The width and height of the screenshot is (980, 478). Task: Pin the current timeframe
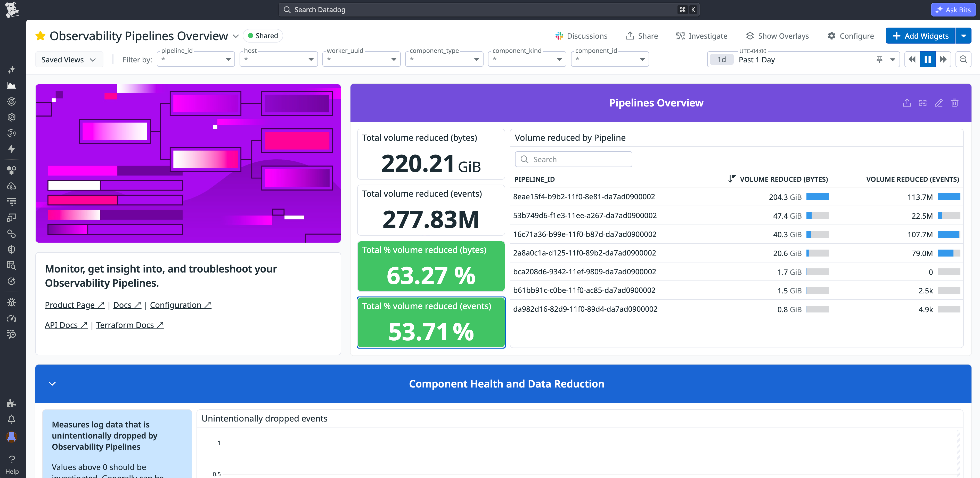click(880, 59)
